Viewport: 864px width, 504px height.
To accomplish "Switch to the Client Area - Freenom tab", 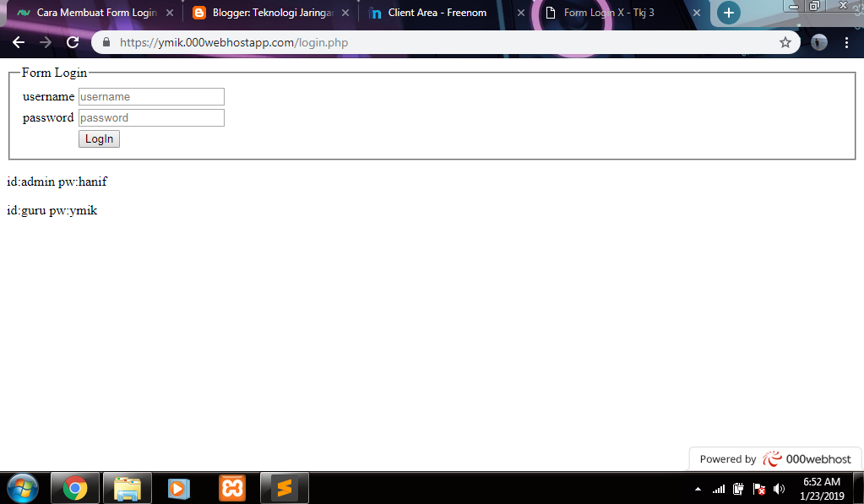I will (436, 13).
